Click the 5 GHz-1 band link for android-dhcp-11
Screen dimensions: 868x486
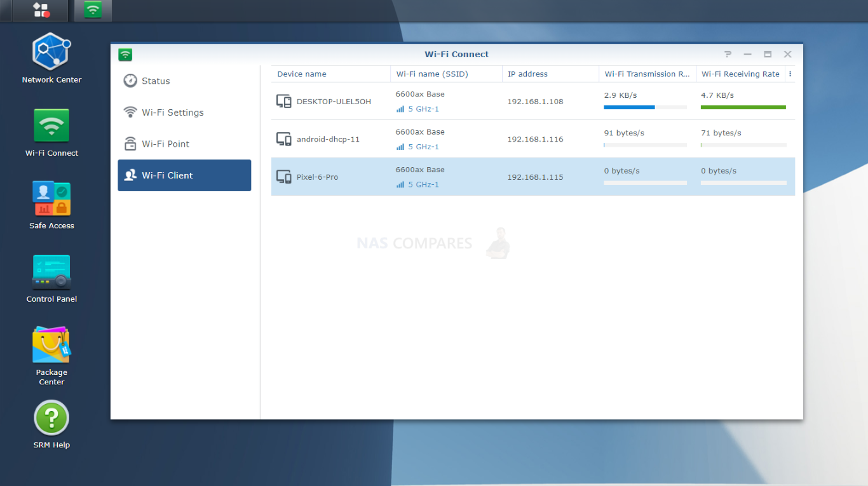coord(423,147)
